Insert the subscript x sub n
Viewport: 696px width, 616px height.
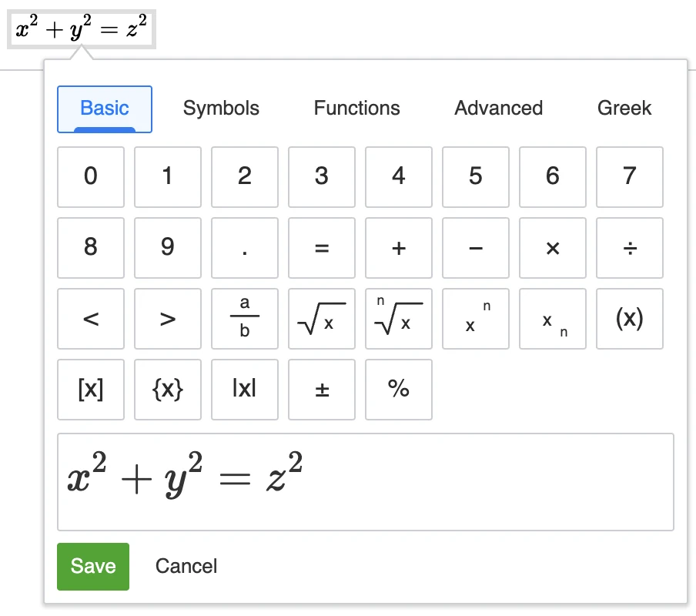pos(553,319)
